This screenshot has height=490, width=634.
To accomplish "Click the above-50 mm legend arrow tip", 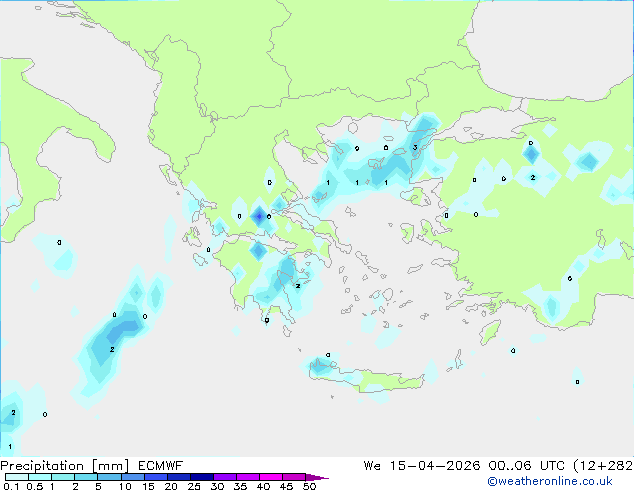I will coord(317,477).
